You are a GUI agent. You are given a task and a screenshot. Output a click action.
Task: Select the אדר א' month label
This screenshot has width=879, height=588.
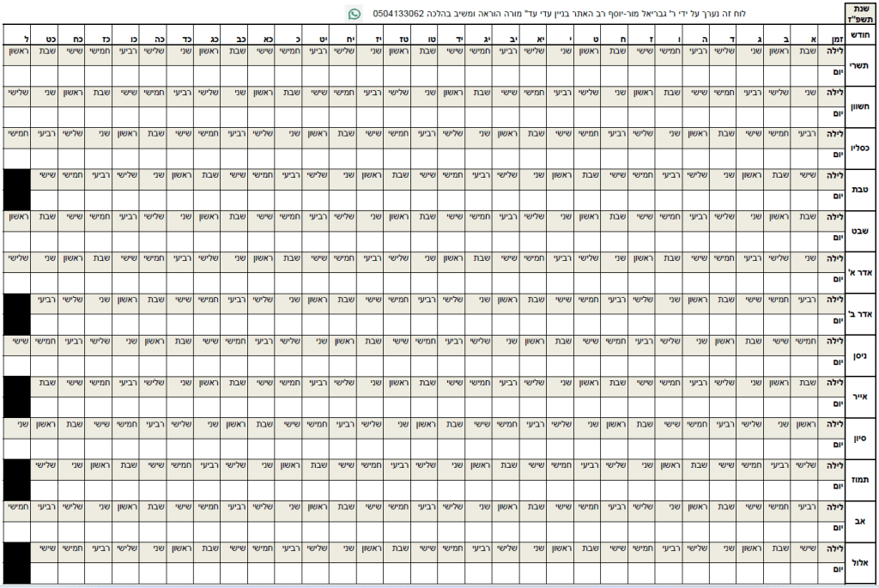[x=862, y=271]
